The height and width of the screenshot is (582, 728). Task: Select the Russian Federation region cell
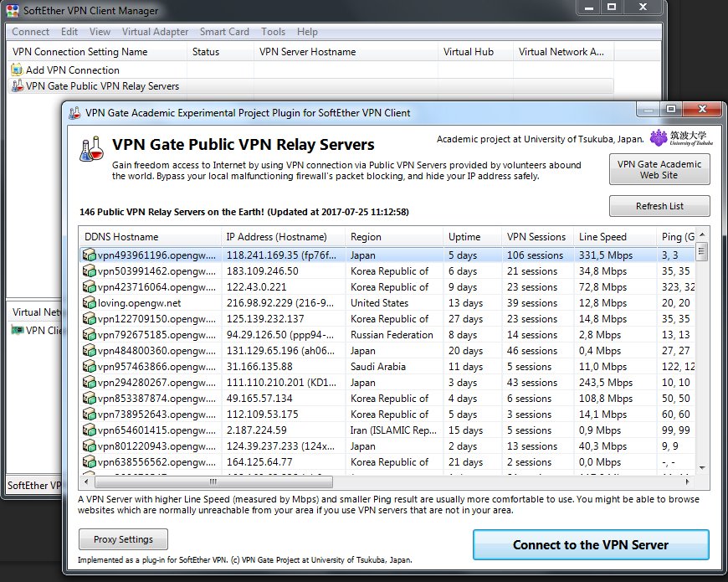click(392, 335)
